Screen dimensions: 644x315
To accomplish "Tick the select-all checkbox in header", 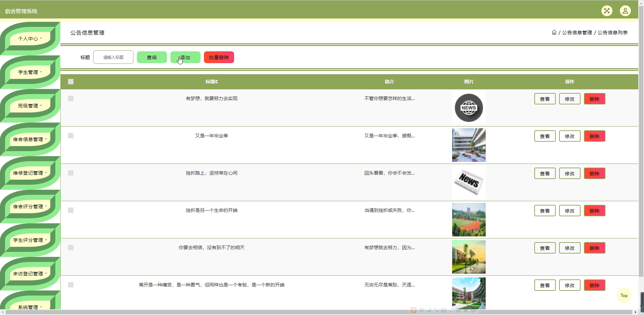I will click(x=71, y=82).
